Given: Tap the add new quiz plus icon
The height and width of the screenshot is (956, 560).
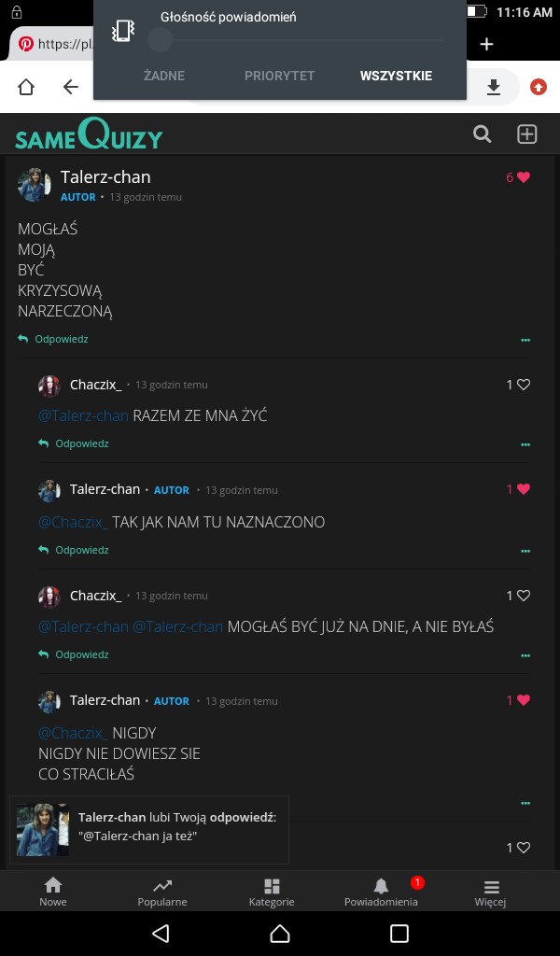Looking at the screenshot, I should [527, 134].
